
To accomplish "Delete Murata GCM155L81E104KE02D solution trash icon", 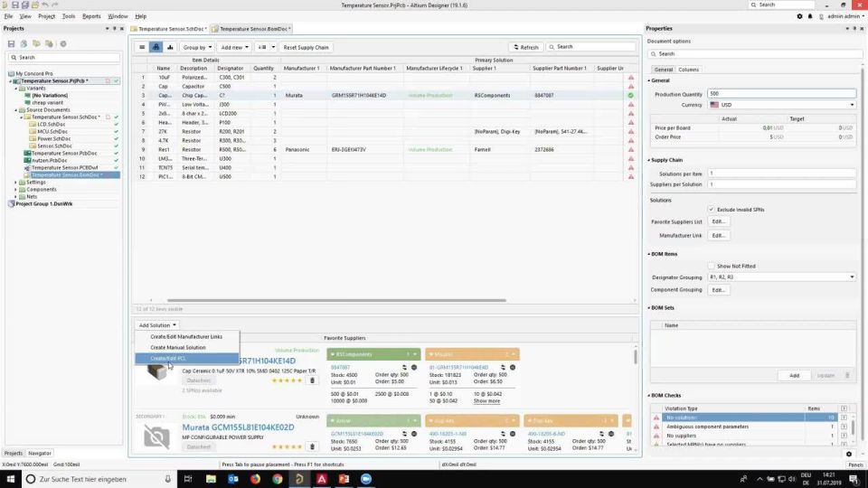I will coord(312,446).
